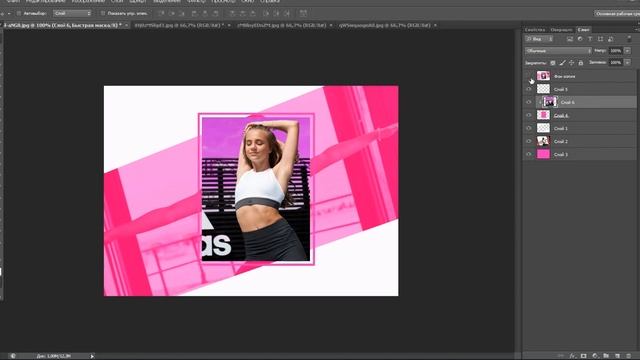Select the Слой 3 layer row

pyautogui.click(x=580, y=155)
